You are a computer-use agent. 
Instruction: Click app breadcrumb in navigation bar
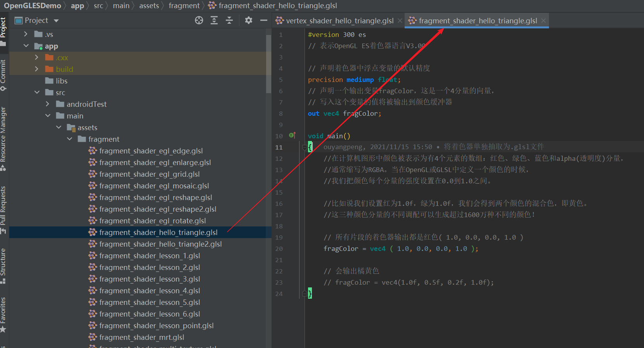point(77,5)
